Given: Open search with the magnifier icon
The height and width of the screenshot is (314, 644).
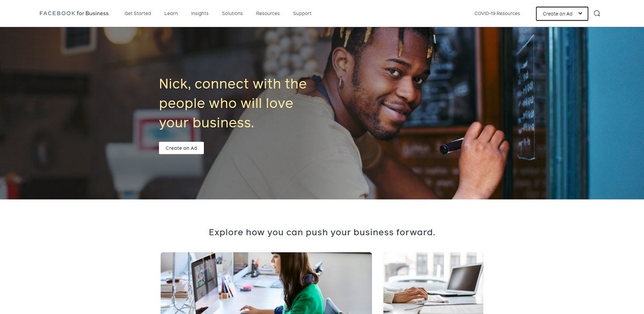Looking at the screenshot, I should (597, 13).
